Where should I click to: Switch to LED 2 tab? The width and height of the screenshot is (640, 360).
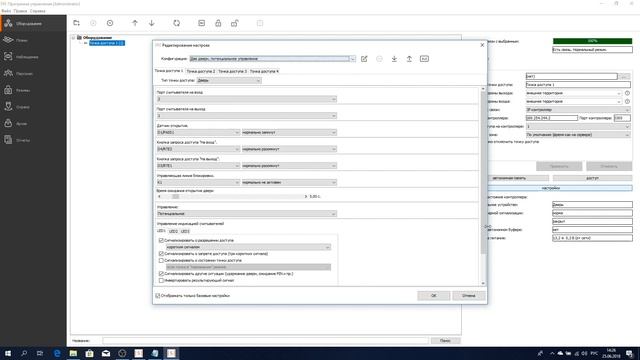click(x=173, y=231)
